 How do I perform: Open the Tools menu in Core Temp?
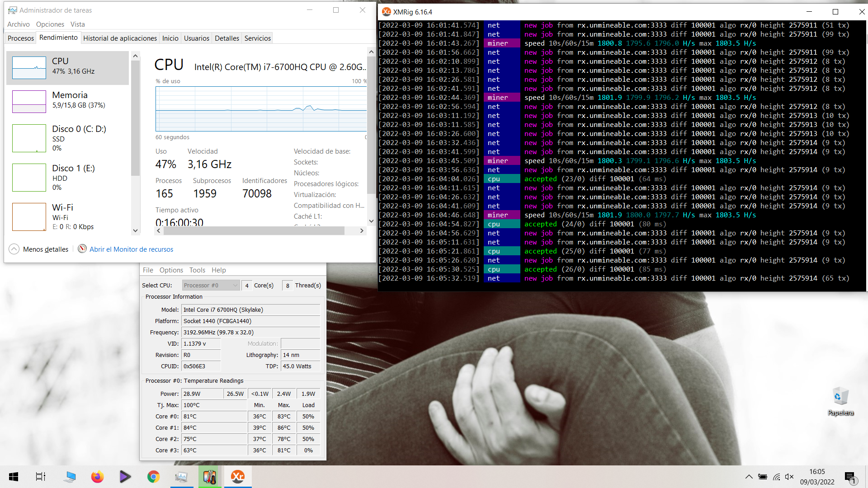point(197,270)
